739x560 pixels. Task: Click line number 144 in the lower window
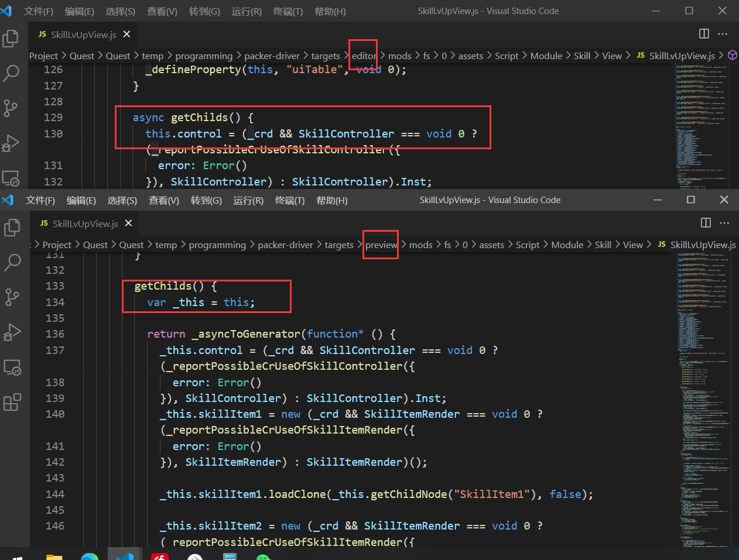tap(55, 494)
